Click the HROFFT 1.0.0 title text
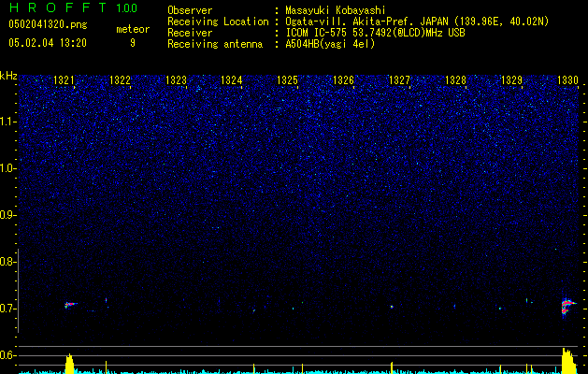The height and width of the screenshot is (374, 588). tap(73, 7)
